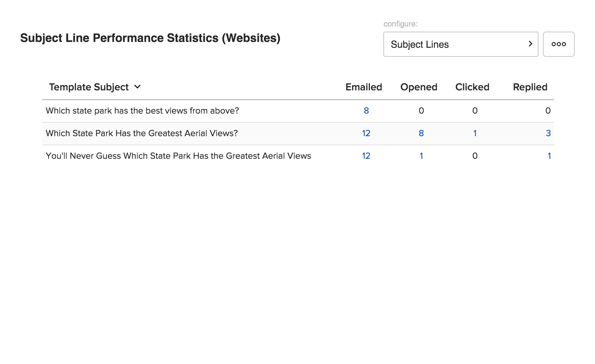View the 3 replies for 'Which State Park Has'
The image size is (595, 364).
click(x=548, y=133)
